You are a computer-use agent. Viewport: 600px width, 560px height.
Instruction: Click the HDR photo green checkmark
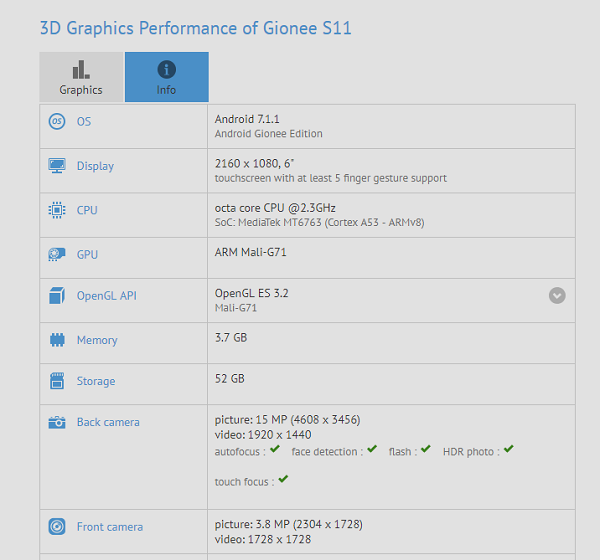click(x=509, y=449)
